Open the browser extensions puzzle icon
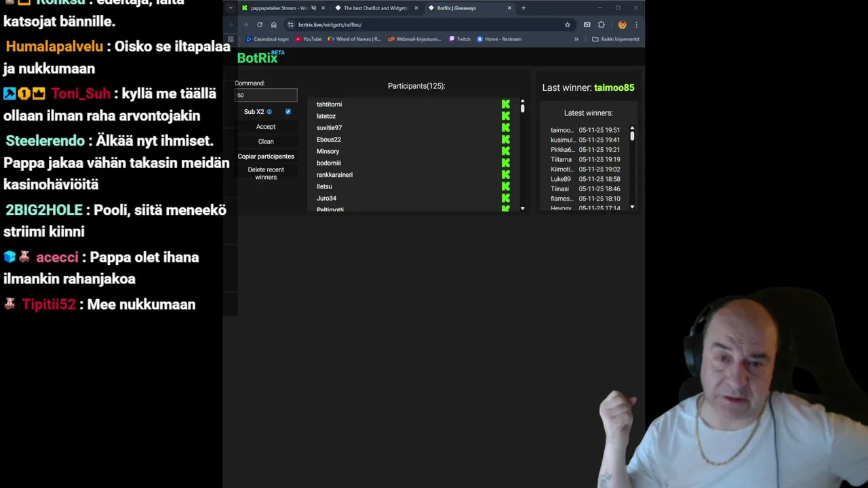868x488 pixels. pyautogui.click(x=601, y=24)
